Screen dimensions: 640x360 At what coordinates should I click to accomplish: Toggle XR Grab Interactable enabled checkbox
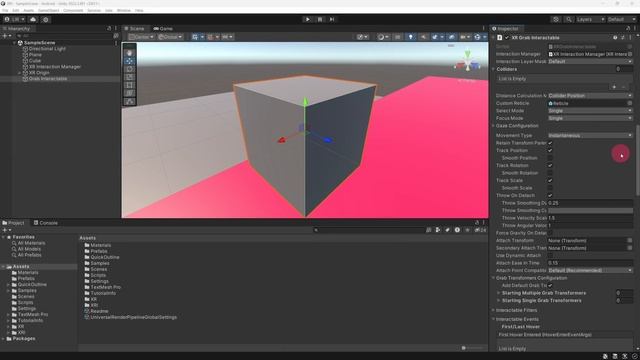(507, 38)
